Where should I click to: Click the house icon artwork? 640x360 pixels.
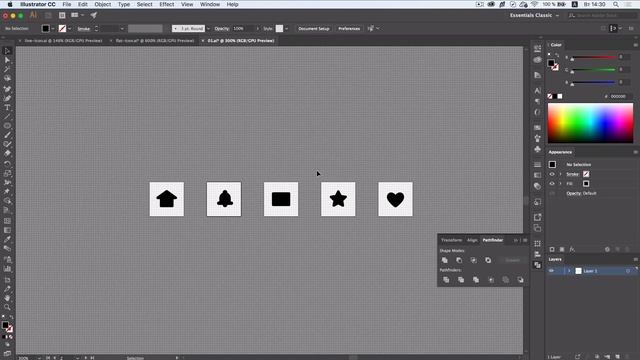tap(167, 199)
